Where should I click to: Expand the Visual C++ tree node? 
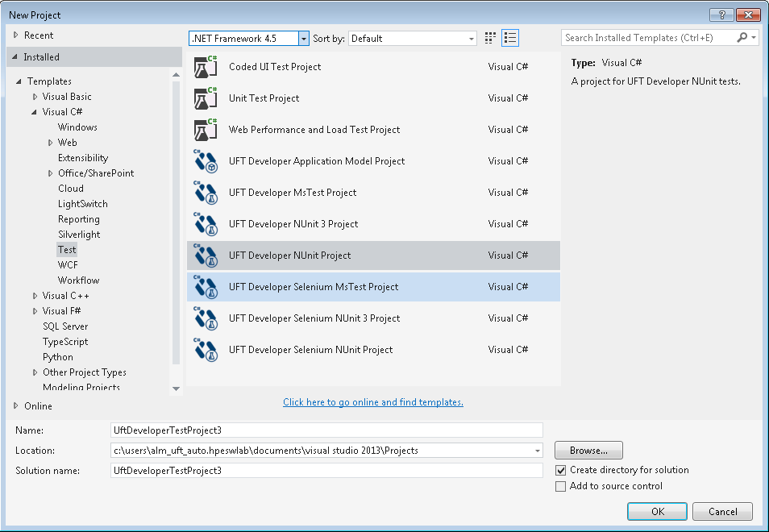[x=35, y=296]
